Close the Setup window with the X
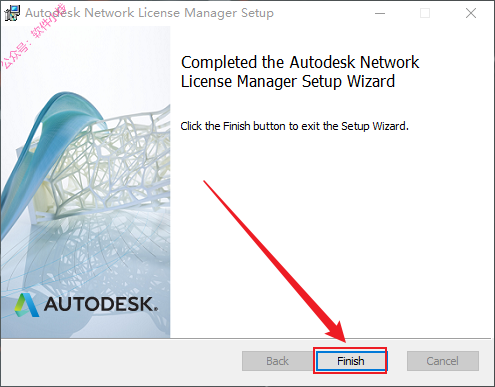Image resolution: width=495 pixels, height=387 pixels. pyautogui.click(x=471, y=13)
